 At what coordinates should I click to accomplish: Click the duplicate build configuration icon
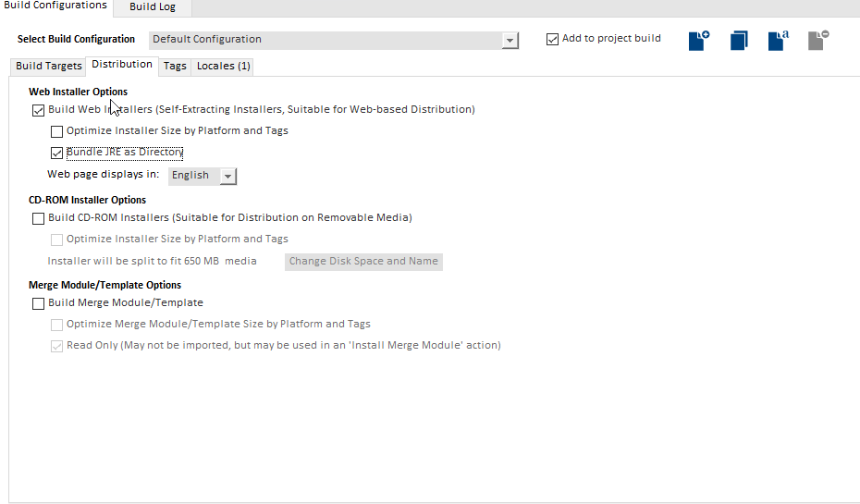click(x=739, y=41)
